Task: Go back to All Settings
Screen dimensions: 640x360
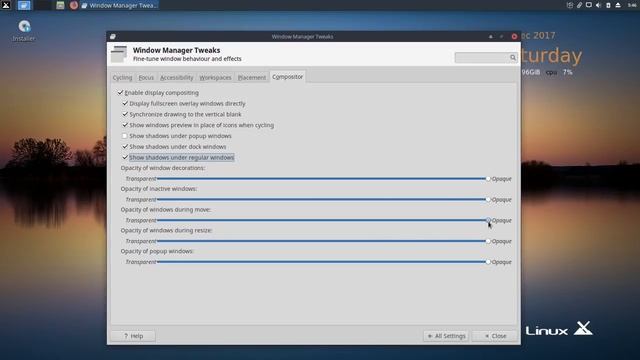Action: [446, 336]
